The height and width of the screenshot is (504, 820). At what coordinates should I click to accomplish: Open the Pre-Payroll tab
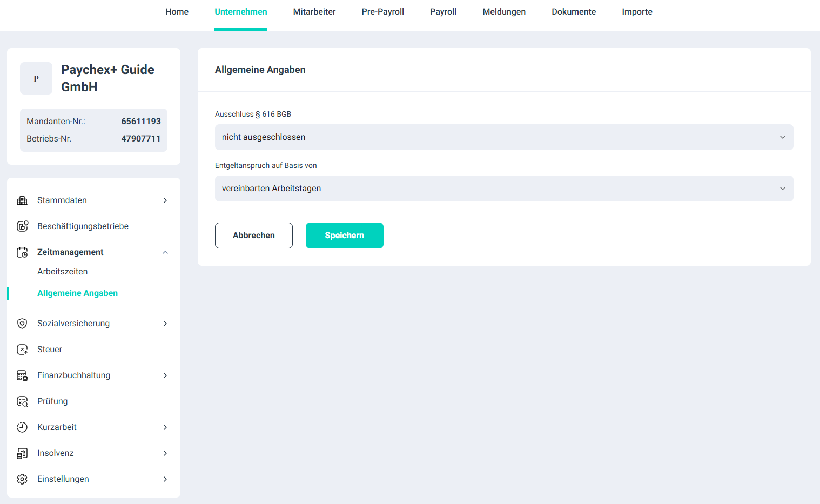click(383, 12)
